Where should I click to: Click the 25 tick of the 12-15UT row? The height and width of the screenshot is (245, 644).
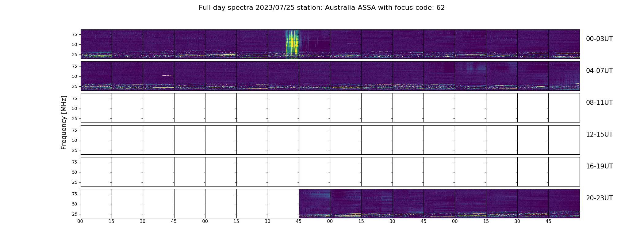(x=75, y=150)
